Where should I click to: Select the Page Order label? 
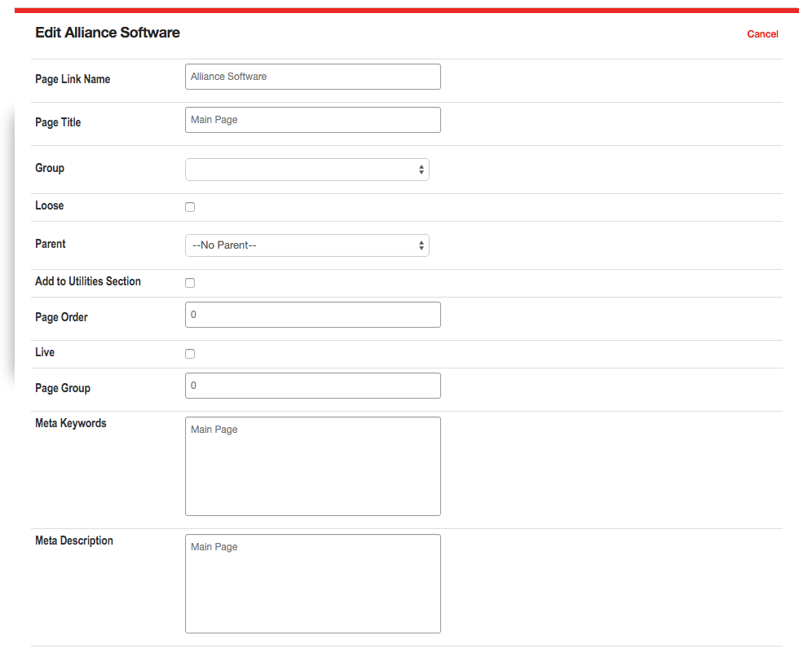coord(61,317)
